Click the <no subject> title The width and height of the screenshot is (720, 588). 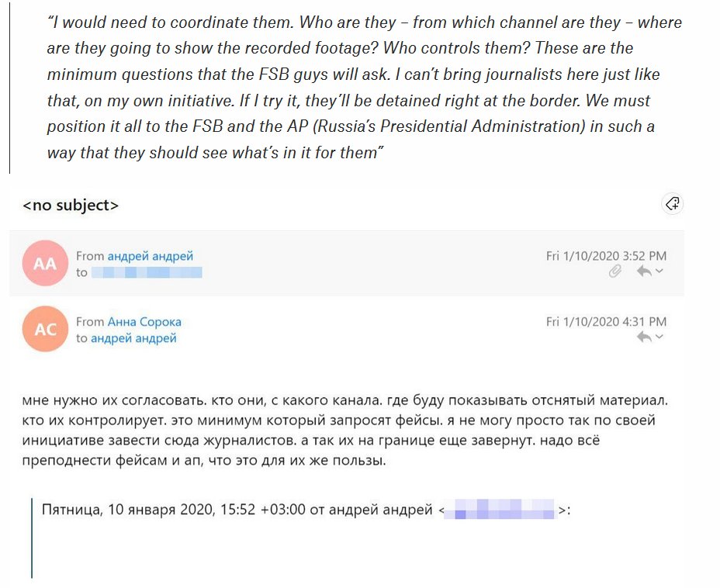pyautogui.click(x=71, y=206)
